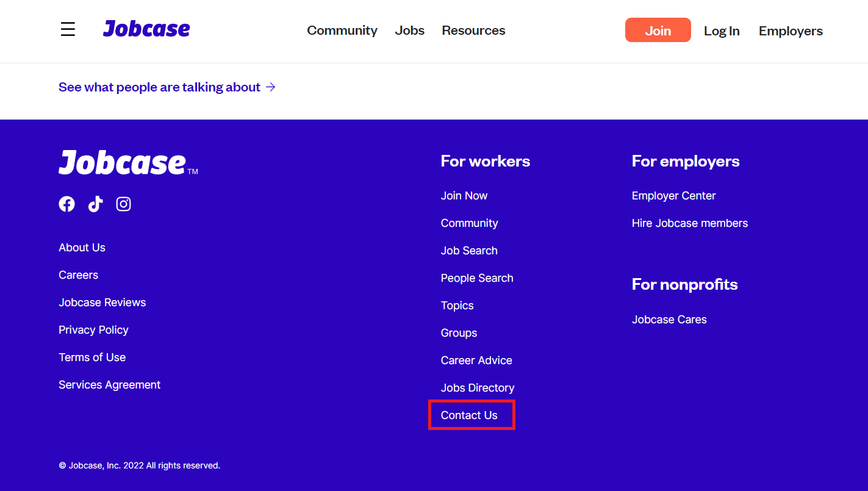This screenshot has width=868, height=491.
Task: Open the Employers page
Action: (791, 30)
